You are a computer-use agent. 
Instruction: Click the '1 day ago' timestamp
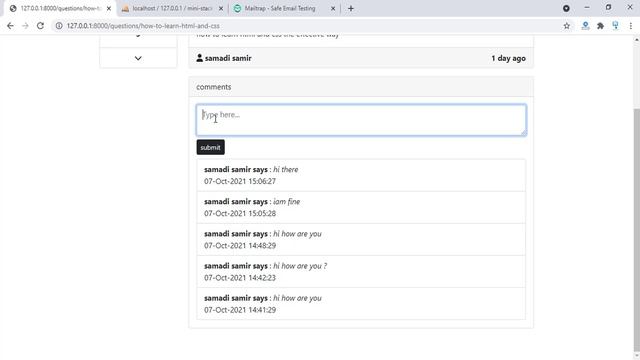[x=508, y=58]
